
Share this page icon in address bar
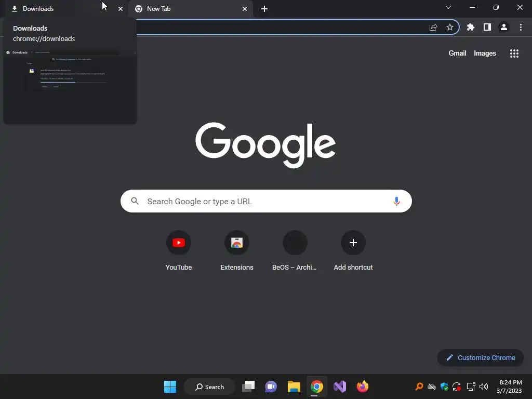(x=433, y=28)
